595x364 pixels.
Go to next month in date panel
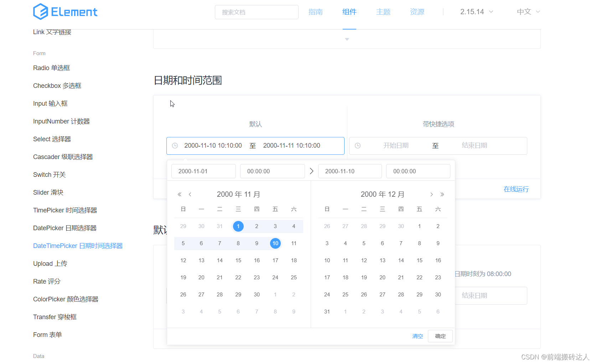click(x=431, y=194)
